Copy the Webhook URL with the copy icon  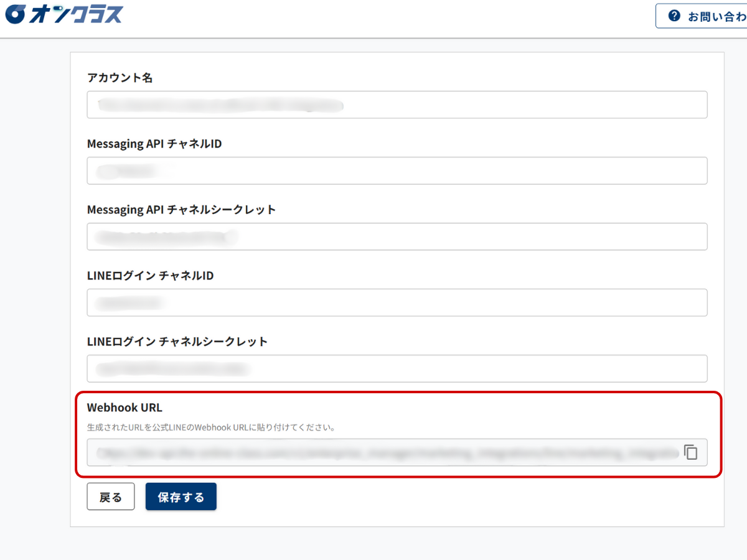click(x=690, y=452)
